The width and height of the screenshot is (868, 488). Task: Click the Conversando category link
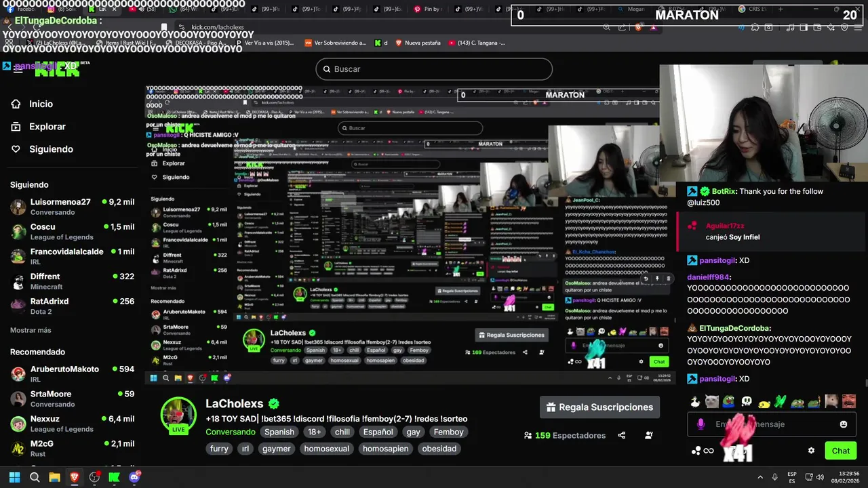point(231,432)
